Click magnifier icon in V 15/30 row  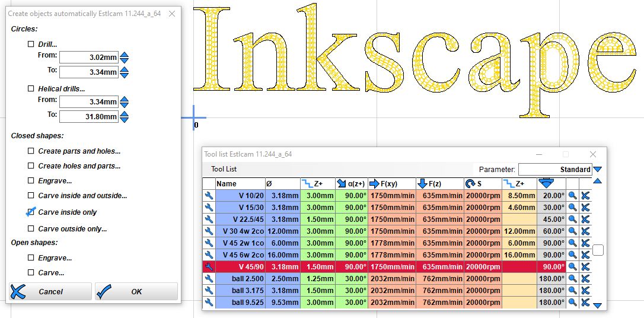pyautogui.click(x=572, y=208)
